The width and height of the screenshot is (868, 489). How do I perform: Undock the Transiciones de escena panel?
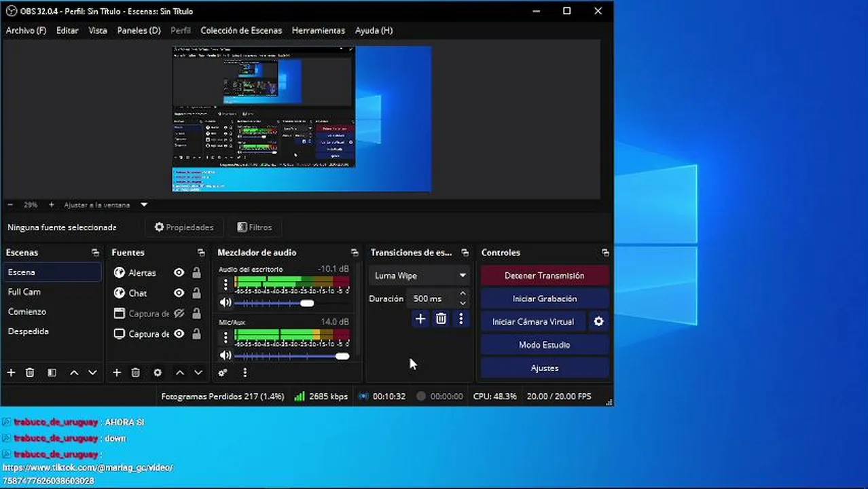tap(465, 253)
